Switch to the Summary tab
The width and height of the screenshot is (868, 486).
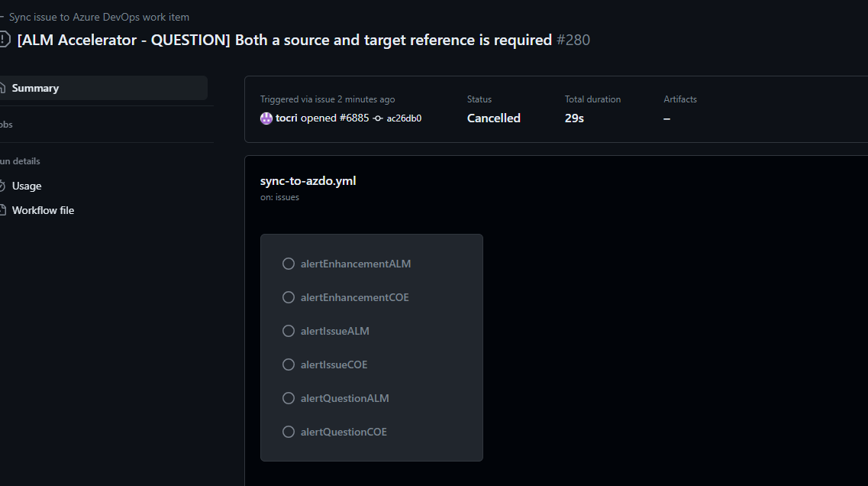click(x=35, y=87)
